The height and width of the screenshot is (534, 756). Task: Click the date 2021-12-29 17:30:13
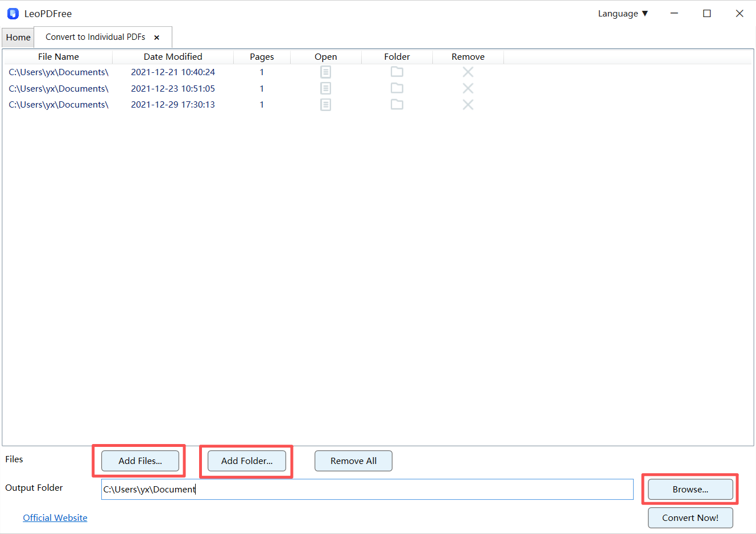click(173, 105)
